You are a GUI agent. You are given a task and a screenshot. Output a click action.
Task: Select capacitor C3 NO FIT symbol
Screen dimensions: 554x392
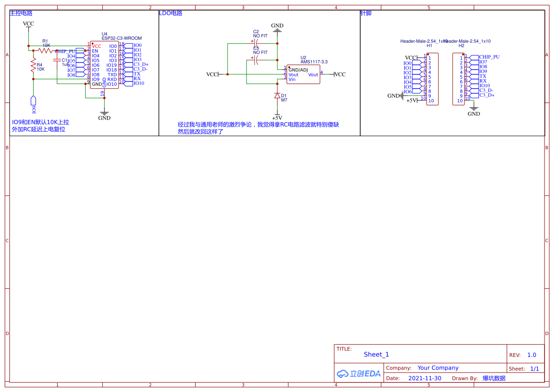point(257,60)
